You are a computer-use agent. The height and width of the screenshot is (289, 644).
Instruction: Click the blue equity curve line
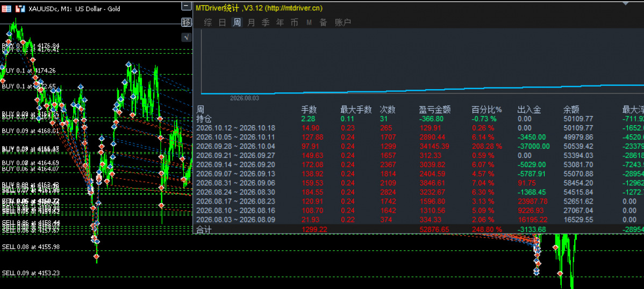click(x=423, y=89)
